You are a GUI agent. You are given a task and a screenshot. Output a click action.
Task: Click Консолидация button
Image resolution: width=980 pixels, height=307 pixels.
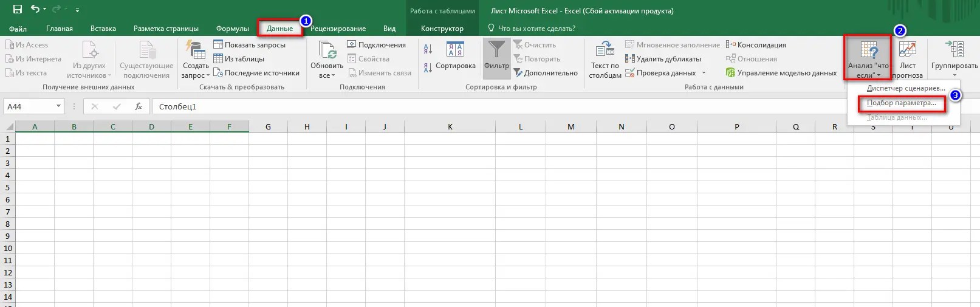click(x=756, y=45)
